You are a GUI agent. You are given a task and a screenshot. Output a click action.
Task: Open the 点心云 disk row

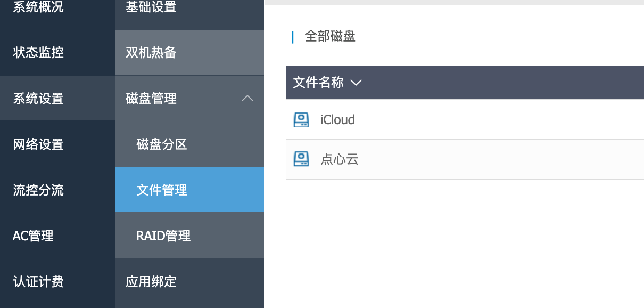point(340,159)
